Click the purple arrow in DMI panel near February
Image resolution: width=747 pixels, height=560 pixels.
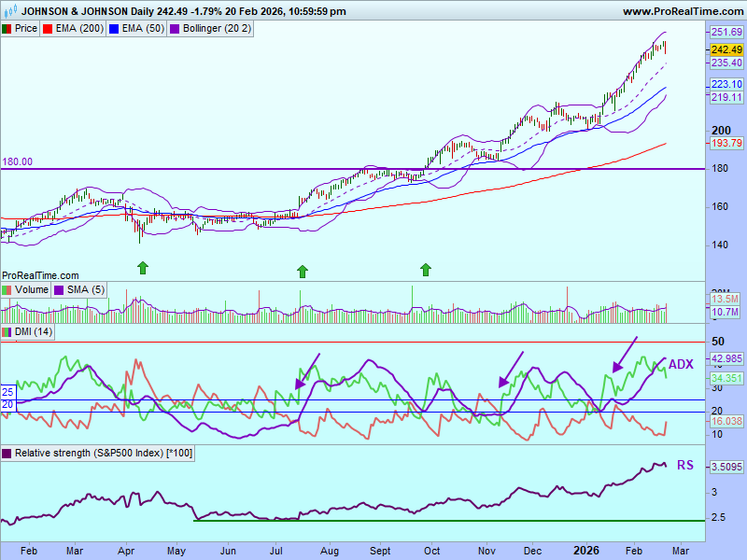[x=625, y=354]
